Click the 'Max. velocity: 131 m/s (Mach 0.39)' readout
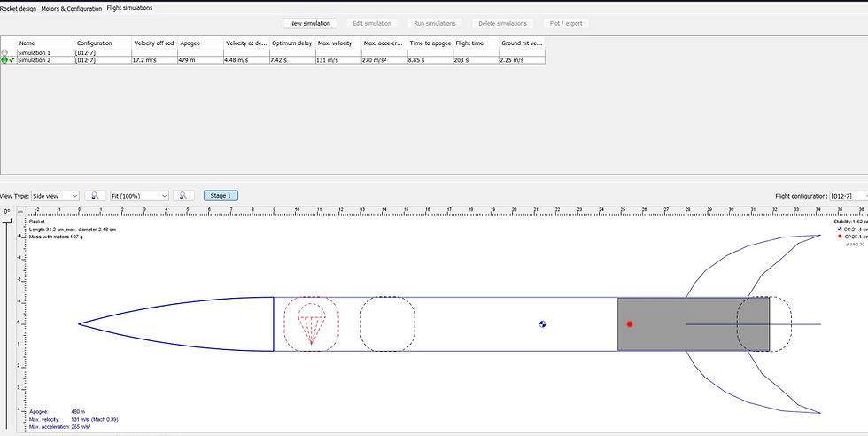The height and width of the screenshot is (436, 868). (x=74, y=419)
